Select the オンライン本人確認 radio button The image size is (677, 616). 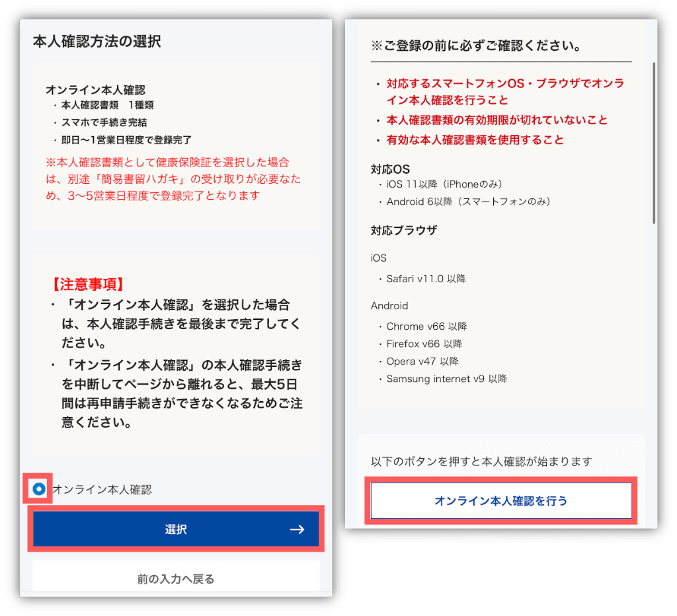[x=39, y=489]
